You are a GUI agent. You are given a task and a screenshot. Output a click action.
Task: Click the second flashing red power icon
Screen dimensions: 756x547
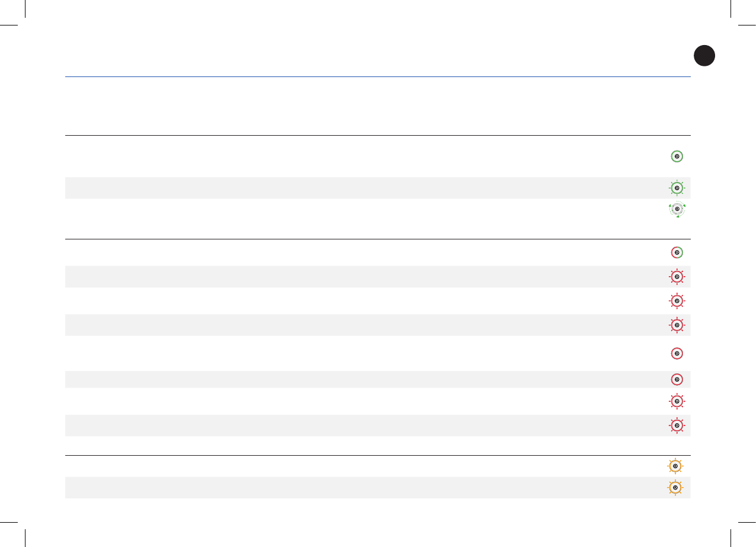tap(677, 301)
